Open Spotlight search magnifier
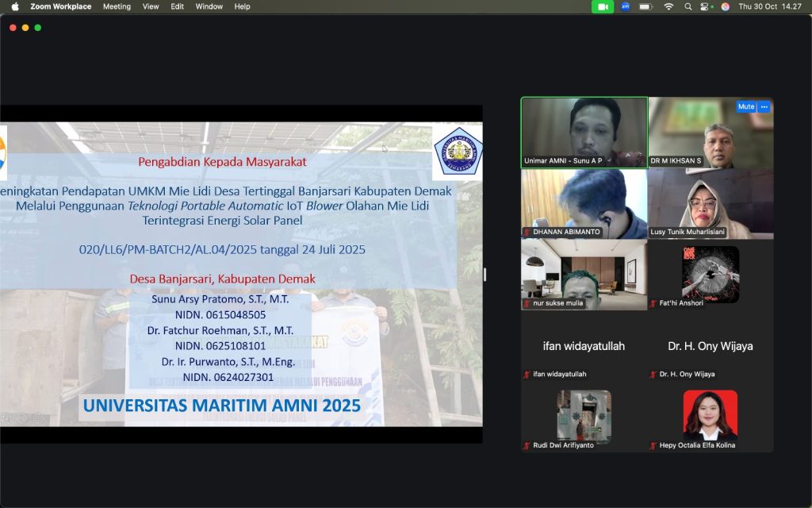Screen dimensions: 812x508 (687, 6)
